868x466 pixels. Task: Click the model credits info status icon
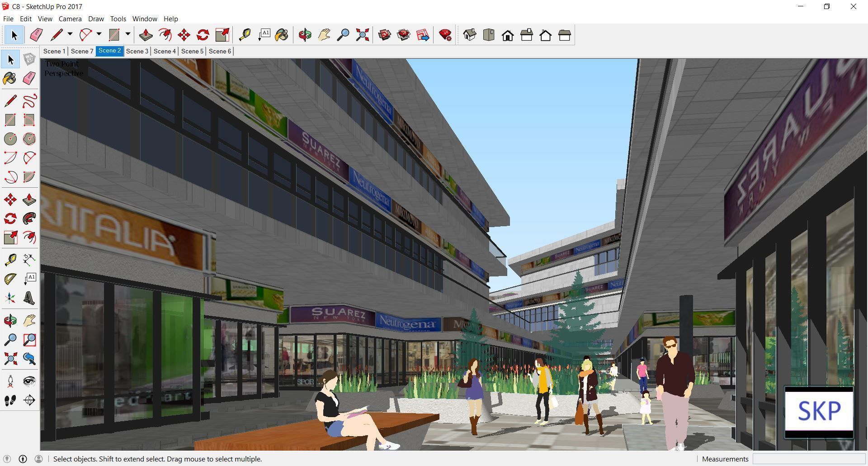click(23, 459)
